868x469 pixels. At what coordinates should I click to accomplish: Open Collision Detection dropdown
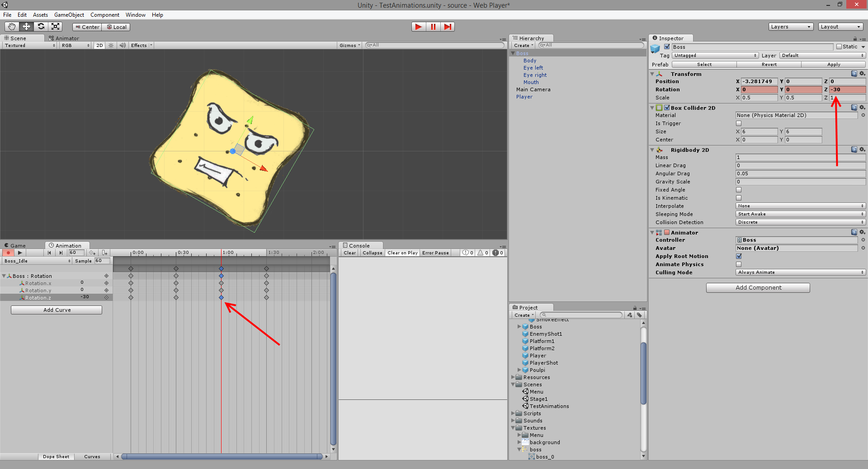800,222
